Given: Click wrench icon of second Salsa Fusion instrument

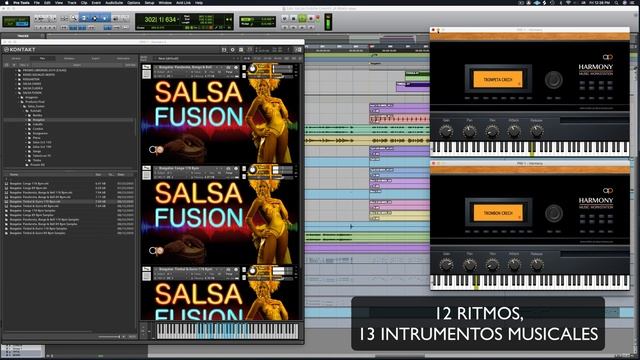Looking at the screenshot, I should (146, 168).
